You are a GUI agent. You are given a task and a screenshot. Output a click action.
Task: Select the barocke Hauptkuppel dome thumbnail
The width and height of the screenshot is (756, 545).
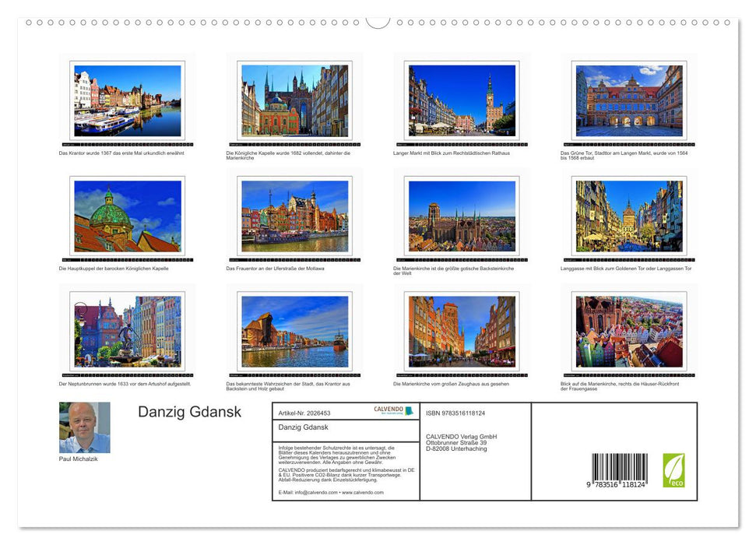[x=125, y=216]
